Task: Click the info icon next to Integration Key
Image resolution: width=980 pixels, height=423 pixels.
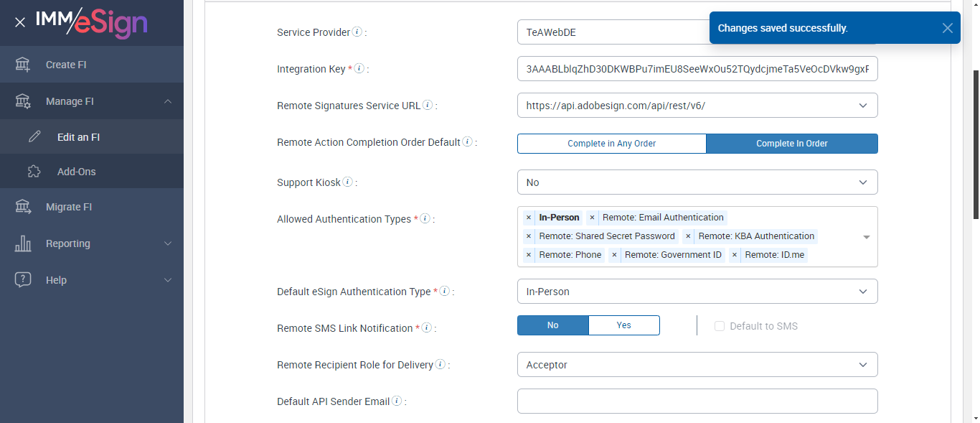Action: (x=359, y=69)
